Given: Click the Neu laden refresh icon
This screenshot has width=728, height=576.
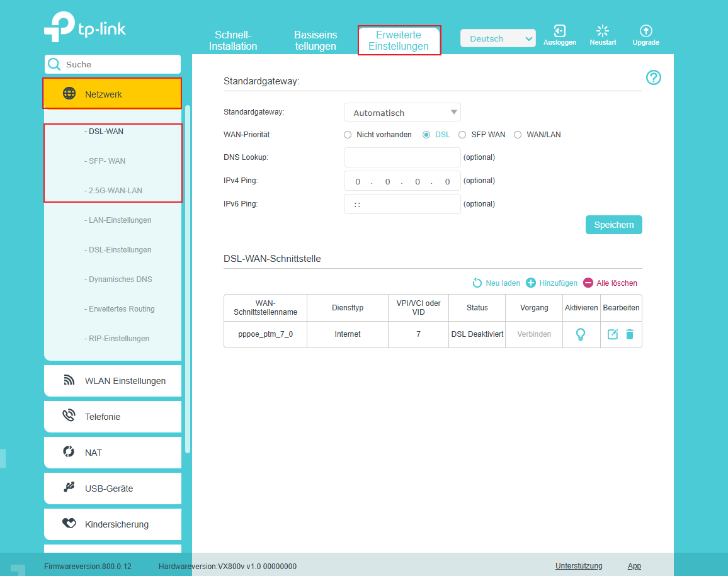Looking at the screenshot, I should pos(477,283).
